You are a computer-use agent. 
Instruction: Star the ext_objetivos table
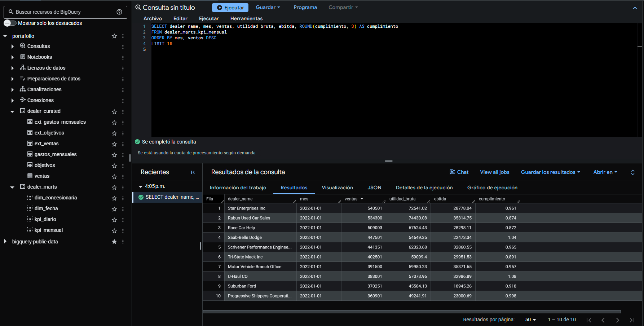tap(114, 133)
